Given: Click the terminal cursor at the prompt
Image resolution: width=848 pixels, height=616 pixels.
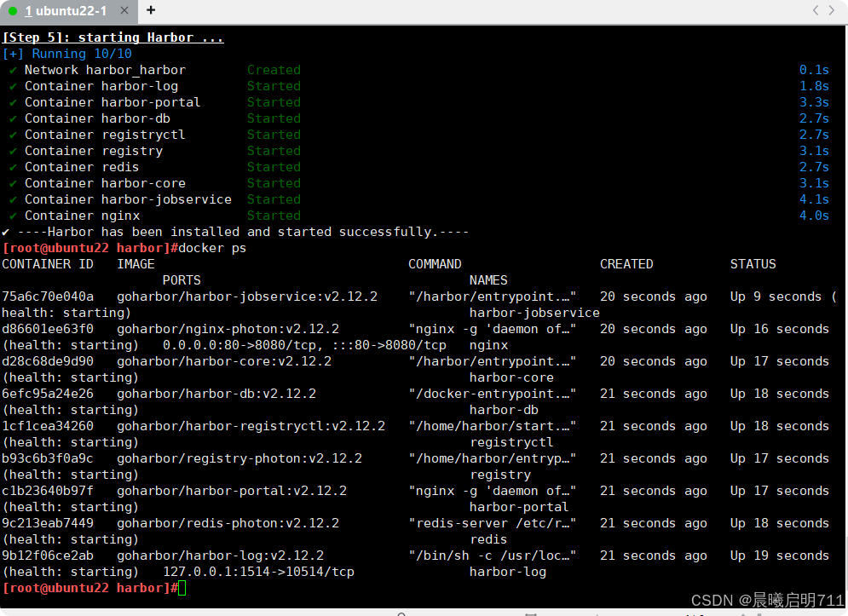Looking at the screenshot, I should 182,588.
